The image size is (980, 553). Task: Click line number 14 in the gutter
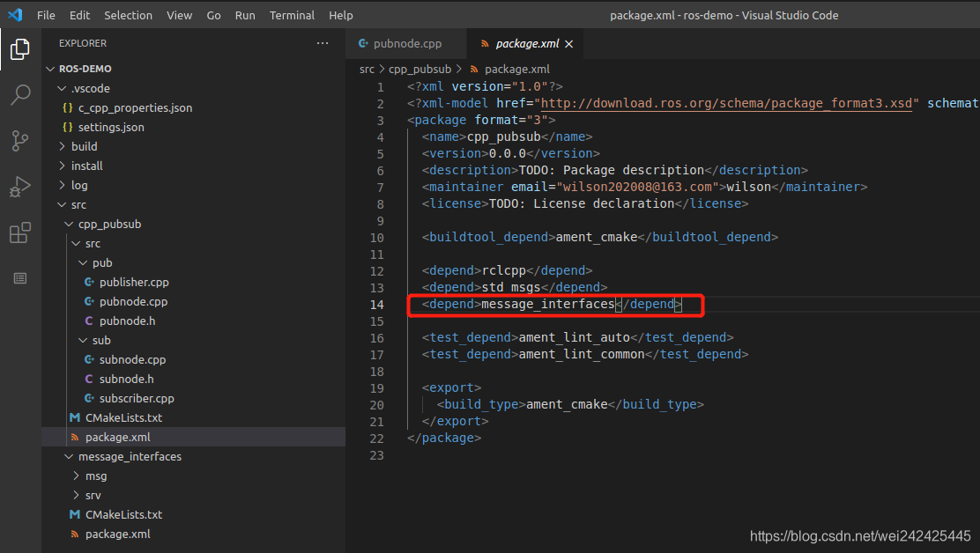pos(377,305)
